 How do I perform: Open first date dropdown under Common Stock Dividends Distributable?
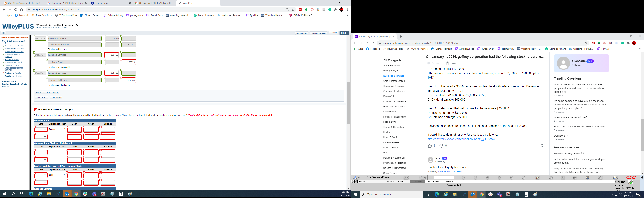[41, 152]
